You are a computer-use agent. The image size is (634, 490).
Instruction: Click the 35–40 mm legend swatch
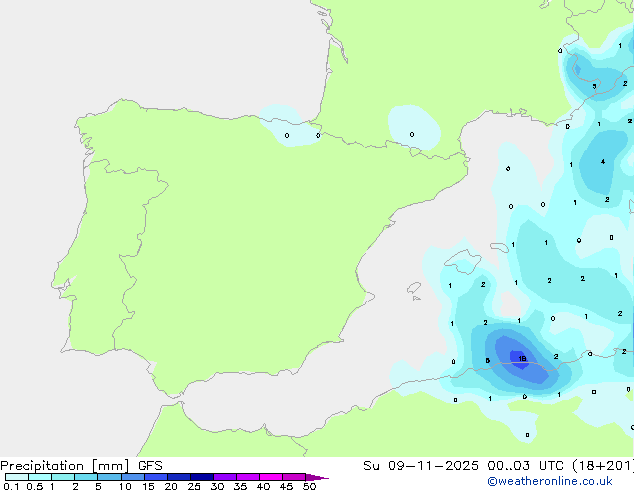248,477
